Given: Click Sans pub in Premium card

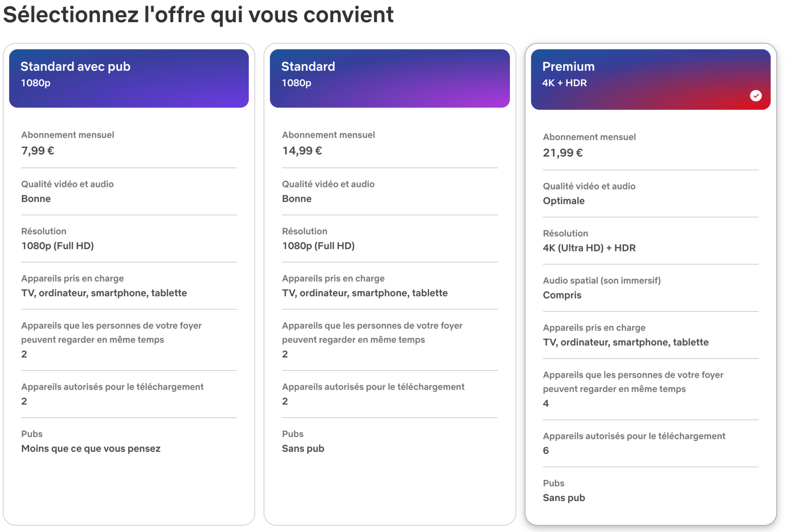Looking at the screenshot, I should click(564, 497).
